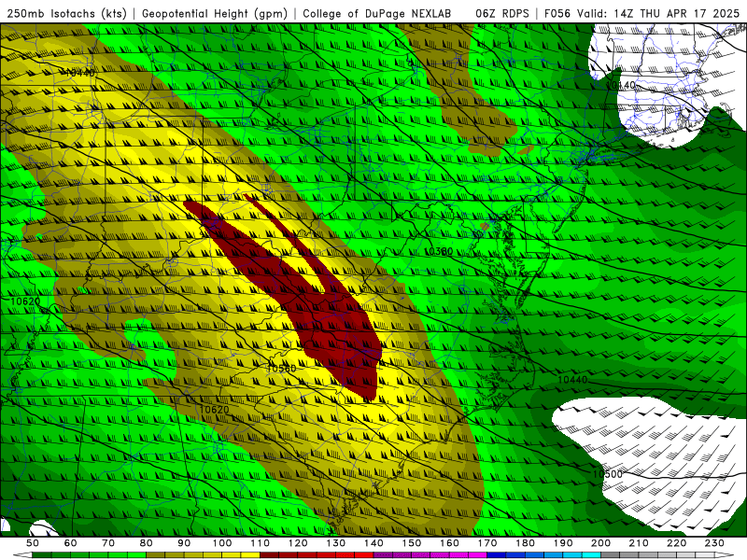This screenshot has width=747, height=560.
Task: Click the 160 label on the colorbar
Action: point(450,543)
